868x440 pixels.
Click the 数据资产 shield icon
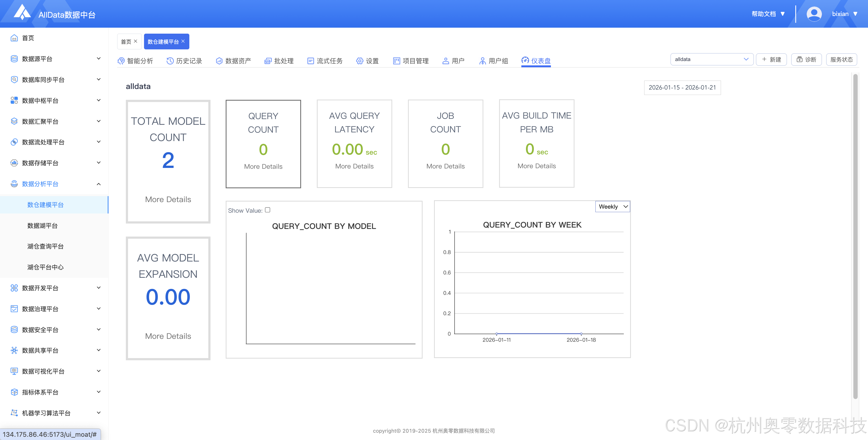point(219,61)
